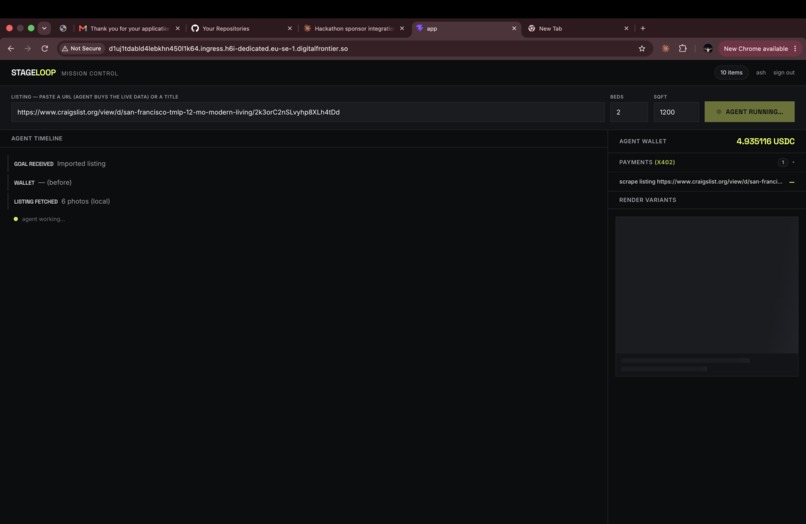806x524 pixels.
Task: Click the globe icon beside tab strip
Action: 63,28
